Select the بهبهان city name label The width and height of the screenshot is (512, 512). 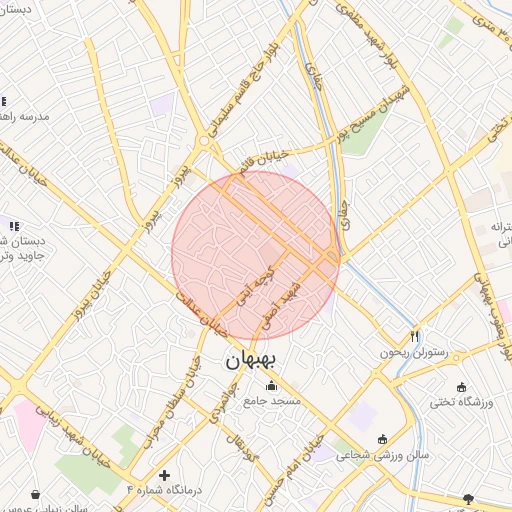pyautogui.click(x=251, y=360)
